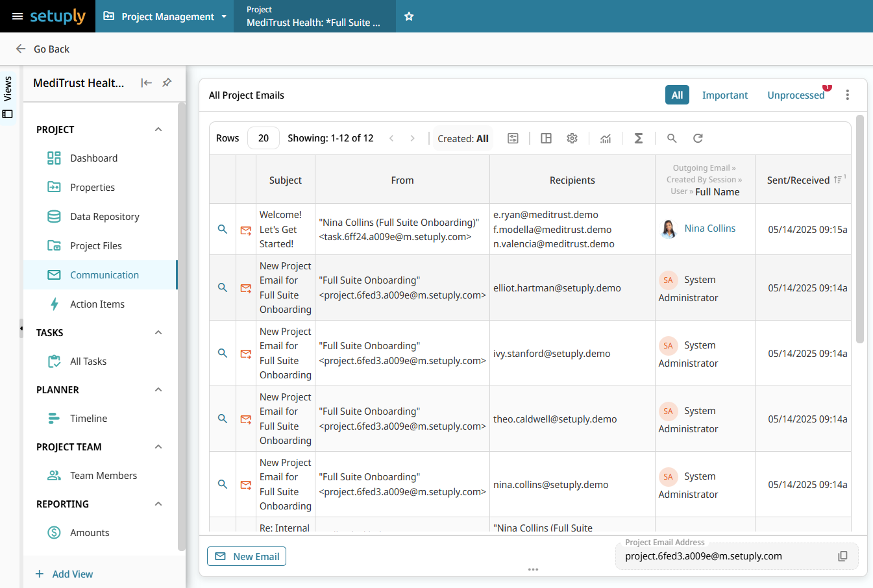Select the Important emails tab
Viewport: 873px width, 588px height.
pyautogui.click(x=725, y=95)
